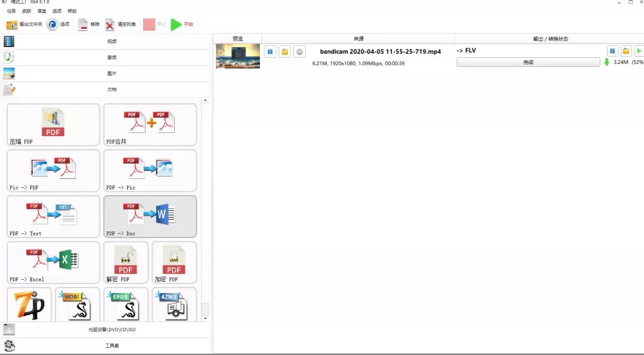The image size is (644, 355).
Task: Open the bandicam video preview thumbnail
Action: (238, 56)
